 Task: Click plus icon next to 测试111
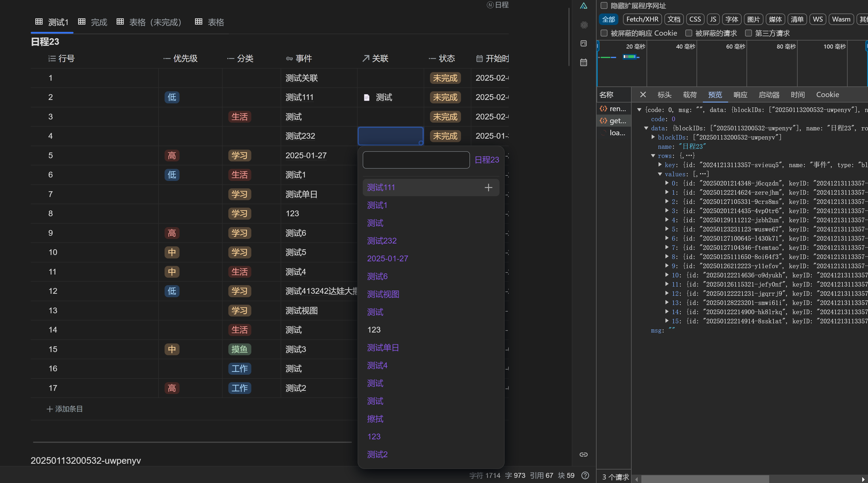[488, 188]
